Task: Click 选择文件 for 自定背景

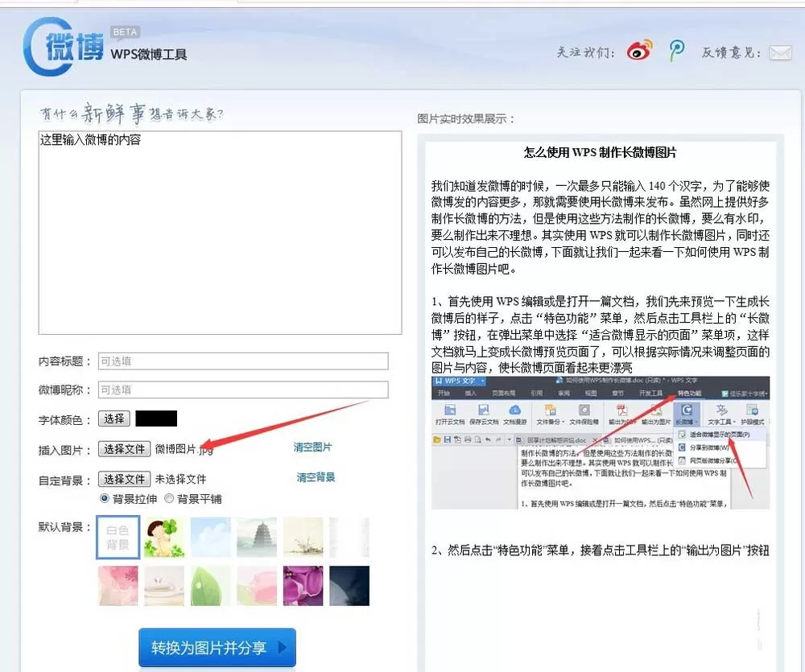Action: pos(124,479)
